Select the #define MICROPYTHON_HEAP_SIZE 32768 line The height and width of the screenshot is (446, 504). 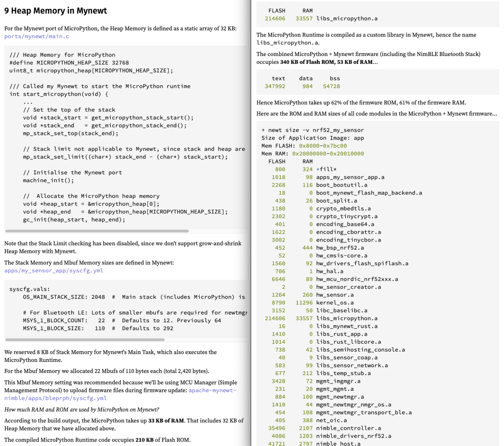click(x=69, y=63)
